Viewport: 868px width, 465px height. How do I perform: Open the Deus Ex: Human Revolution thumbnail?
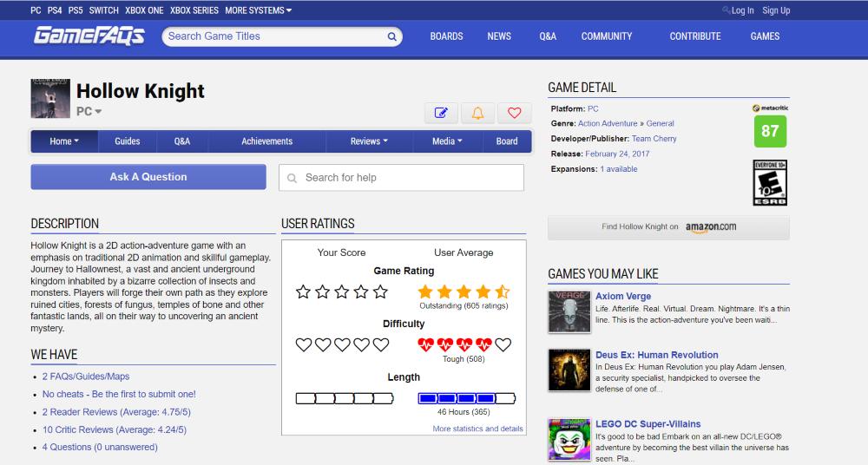(x=569, y=370)
